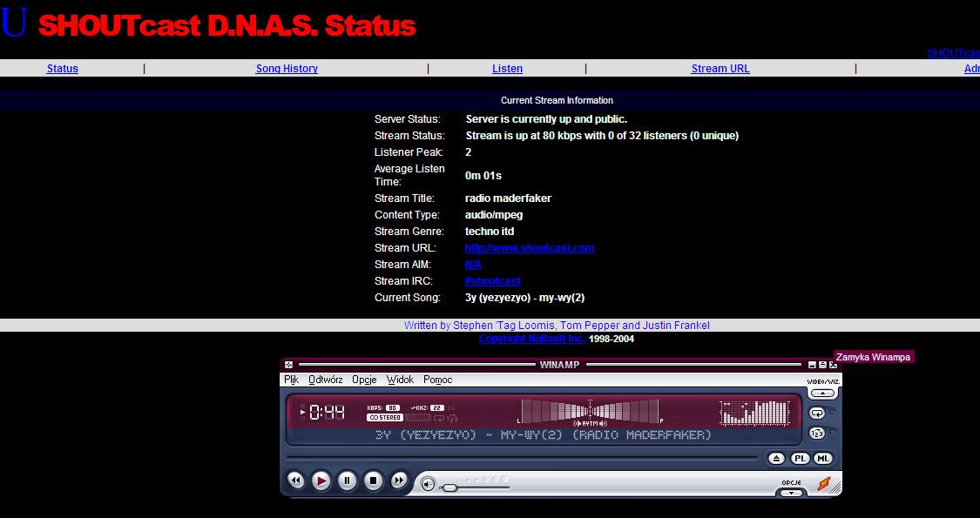
Task: Click the 'audio/mpeg' content type value
Action: (494, 215)
